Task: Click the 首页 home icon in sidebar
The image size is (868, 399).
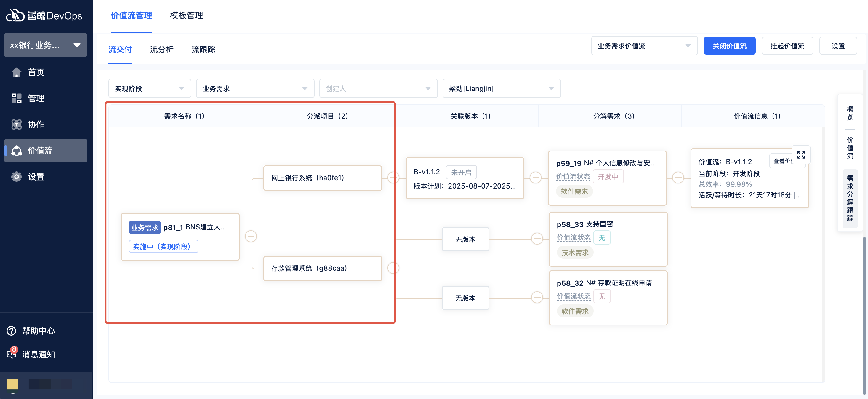Action: [16, 72]
